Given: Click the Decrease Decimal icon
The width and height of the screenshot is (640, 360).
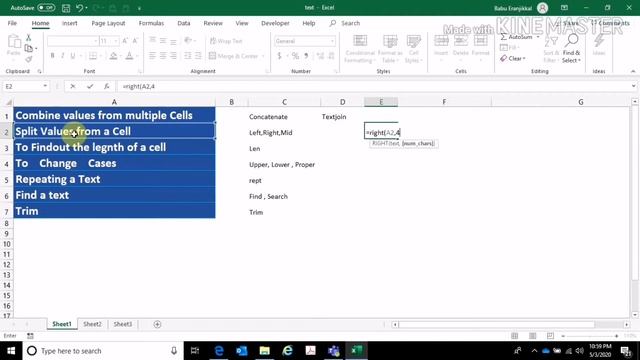Looking at the screenshot, I should point(331,56).
